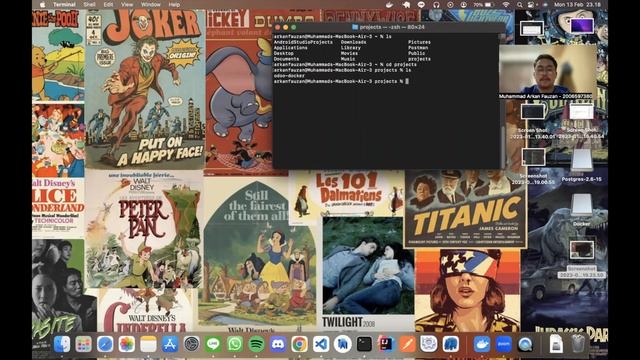Open the Terminal application menu
This screenshot has width=640, height=360.
(64, 4)
